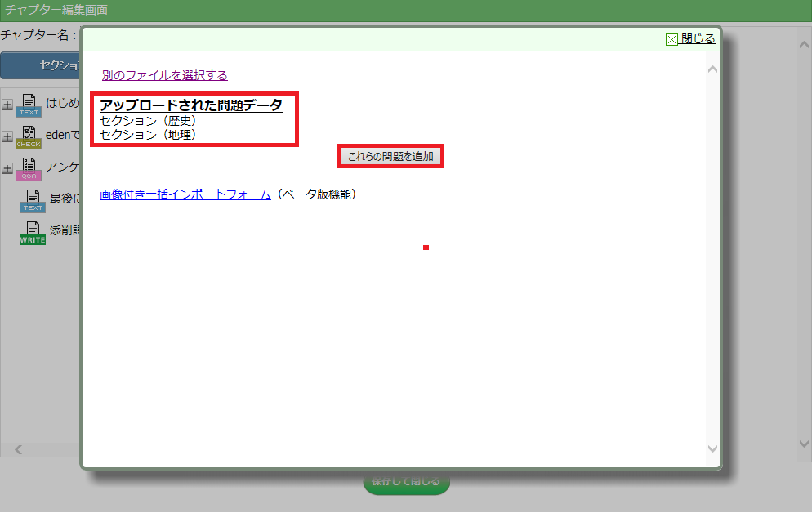Click the CHECK icon beside eden
The height and width of the screenshot is (513, 812).
point(29,137)
